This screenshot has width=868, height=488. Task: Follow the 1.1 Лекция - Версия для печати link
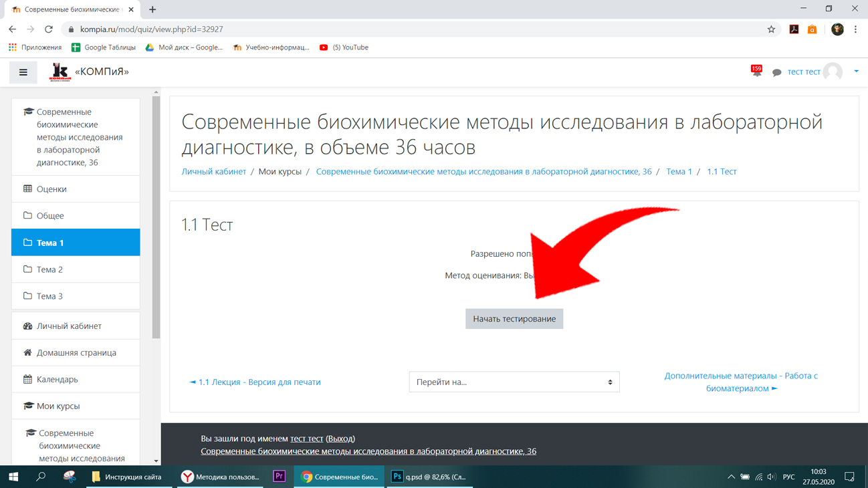255,382
